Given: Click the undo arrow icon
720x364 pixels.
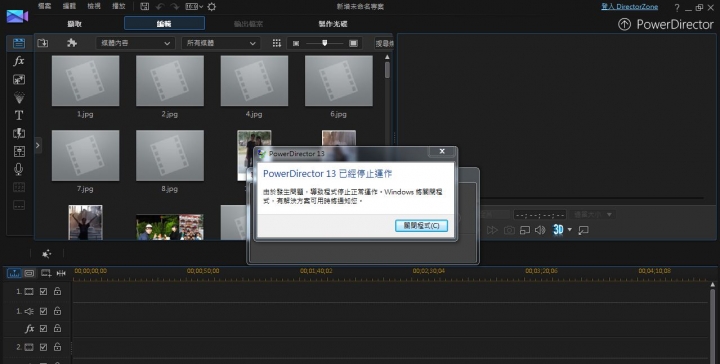Looking at the screenshot, I should pyautogui.click(x=160, y=6).
